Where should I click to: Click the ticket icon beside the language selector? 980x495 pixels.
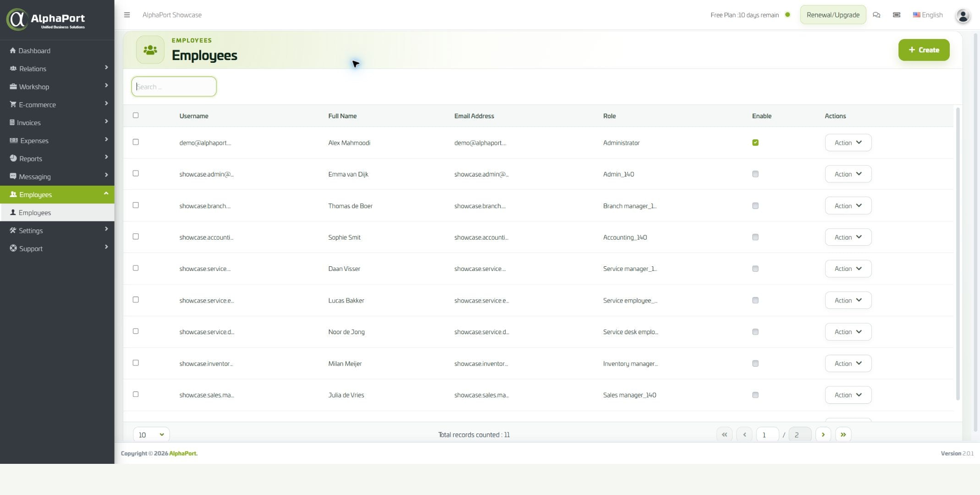897,15
